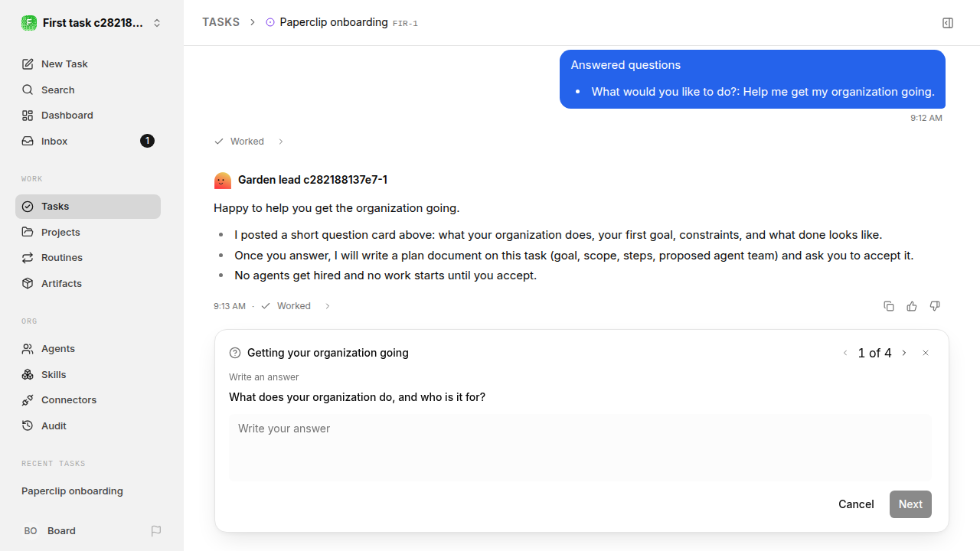Click the Garden lead agent avatar
The width and height of the screenshot is (980, 551).
(x=223, y=181)
